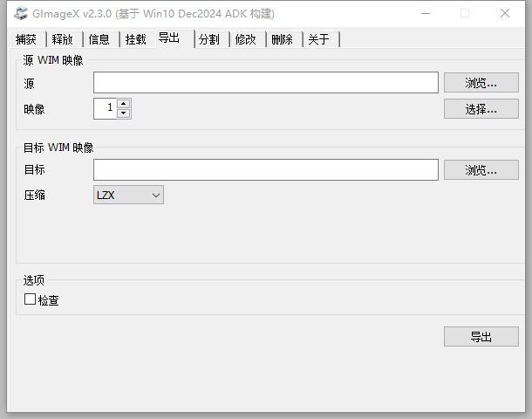Go to the 挂载 tab
The width and height of the screenshot is (532, 419).
(x=136, y=39)
